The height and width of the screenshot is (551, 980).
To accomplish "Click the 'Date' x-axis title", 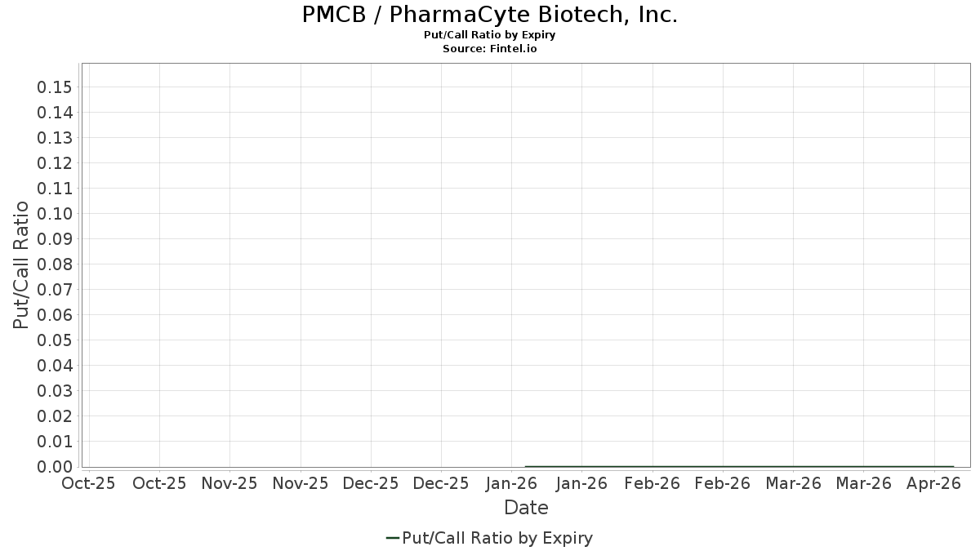I will click(x=526, y=508).
